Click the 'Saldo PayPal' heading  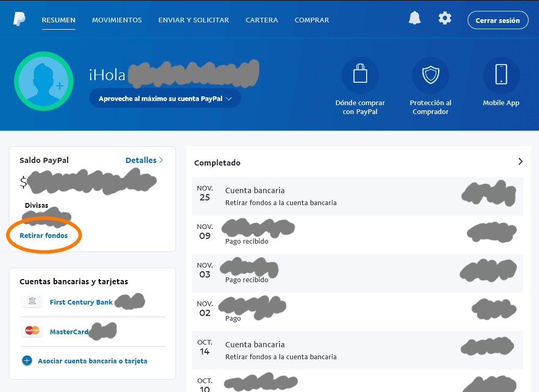44,160
